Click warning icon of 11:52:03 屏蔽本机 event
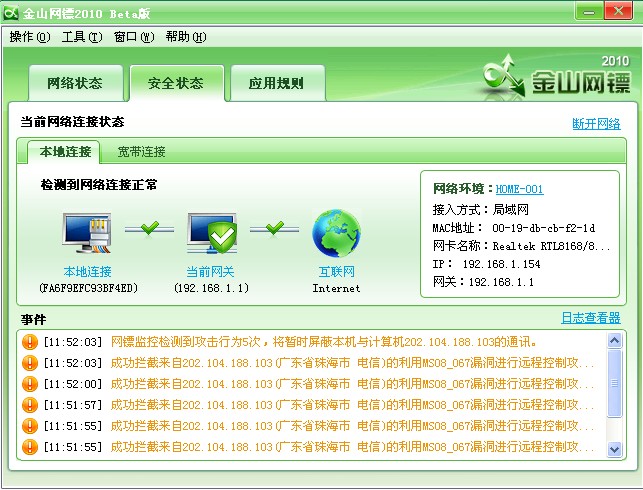Viewport: 643px width, 490px height. pos(30,342)
